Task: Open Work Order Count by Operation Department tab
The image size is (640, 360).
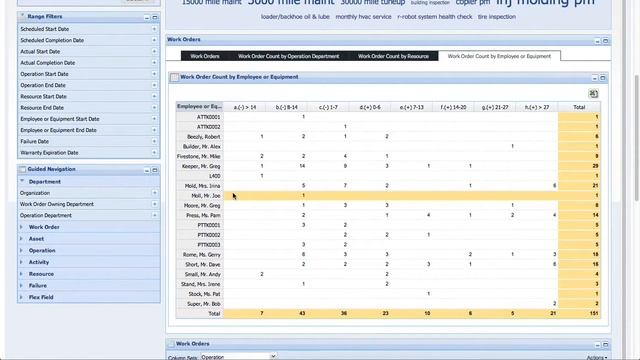Action: (x=289, y=56)
